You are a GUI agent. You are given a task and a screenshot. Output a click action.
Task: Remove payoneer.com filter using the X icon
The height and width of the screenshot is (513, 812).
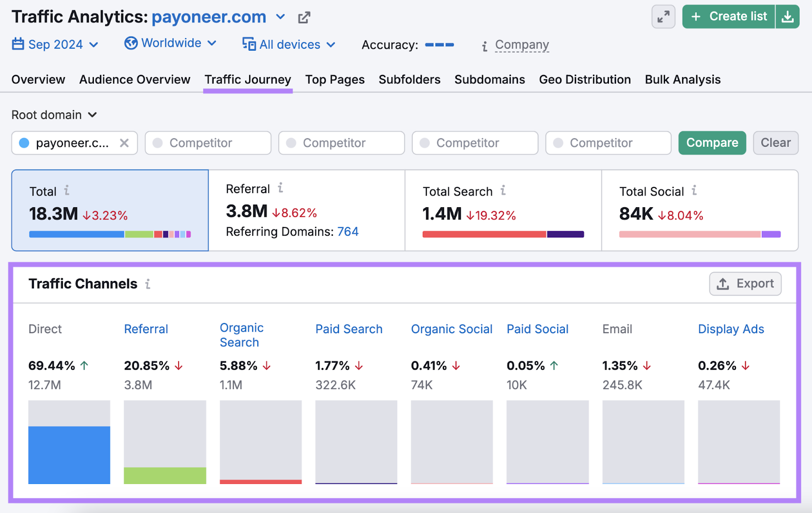(x=124, y=143)
